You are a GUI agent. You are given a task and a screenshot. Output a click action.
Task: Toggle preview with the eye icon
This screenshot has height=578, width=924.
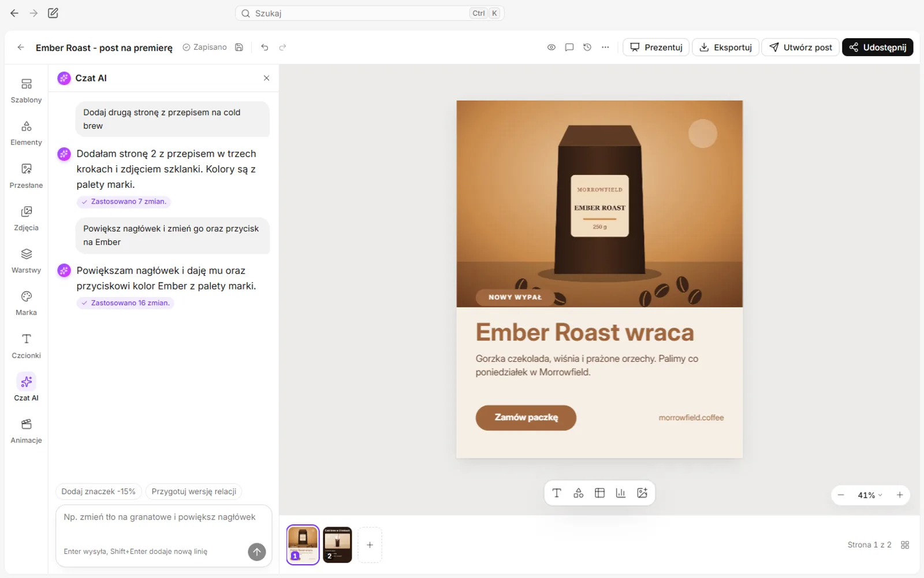coord(552,47)
